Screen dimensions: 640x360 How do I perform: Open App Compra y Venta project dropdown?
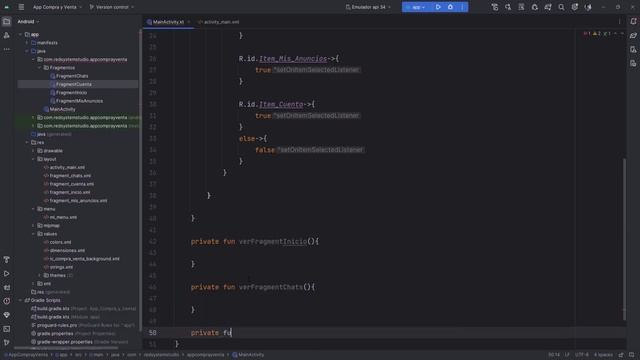(57, 7)
